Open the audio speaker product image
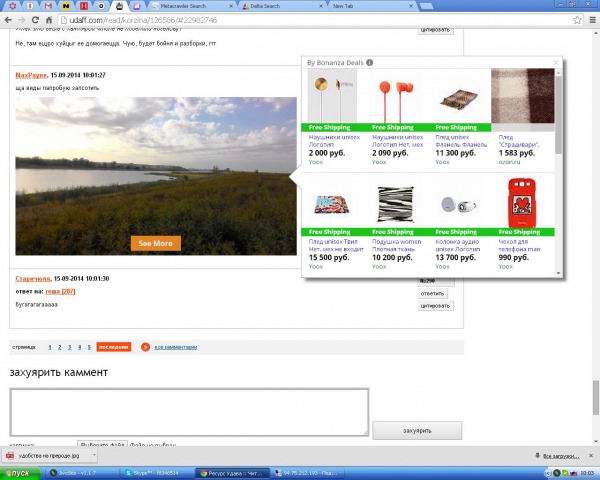Screen dimensions: 600x480 pos(458,204)
